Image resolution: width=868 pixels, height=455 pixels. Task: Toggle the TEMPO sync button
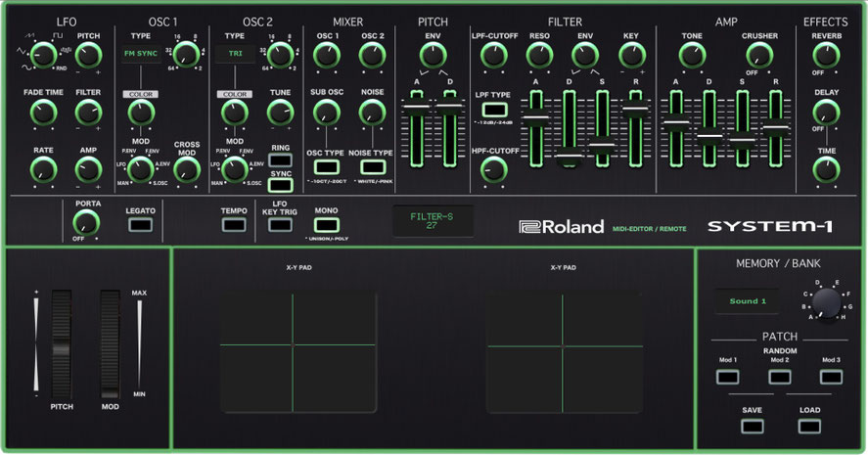coord(234,225)
